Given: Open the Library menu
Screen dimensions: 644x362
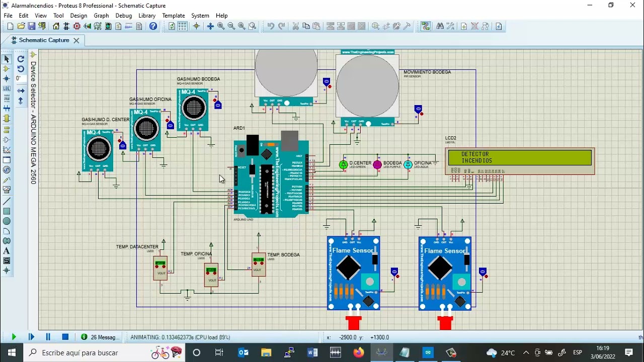Looking at the screenshot, I should pos(147,16).
